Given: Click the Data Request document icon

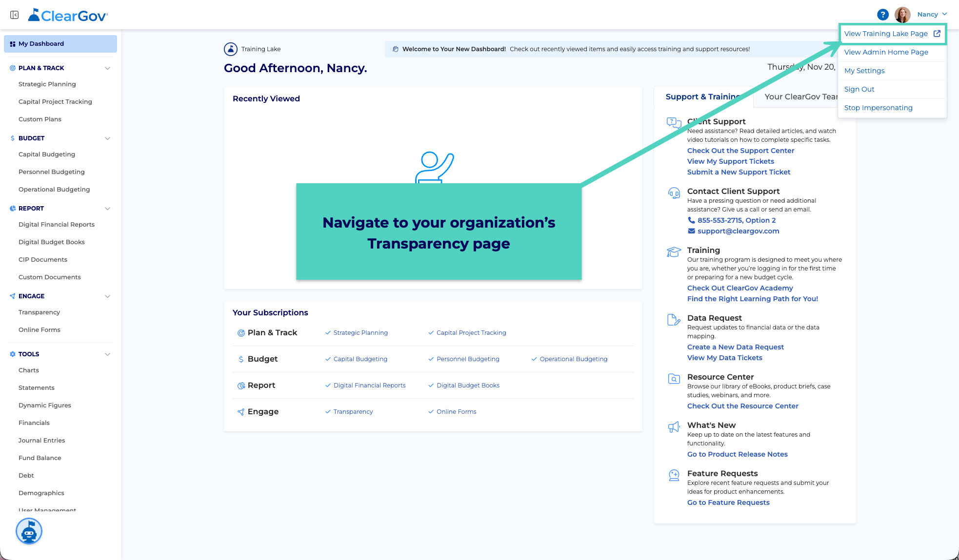Looking at the screenshot, I should (x=674, y=320).
